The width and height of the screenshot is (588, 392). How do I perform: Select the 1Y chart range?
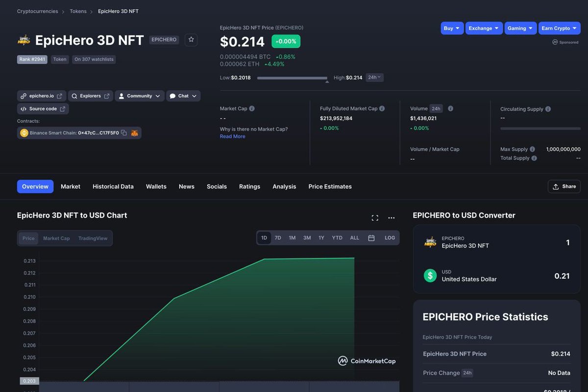tap(321, 238)
